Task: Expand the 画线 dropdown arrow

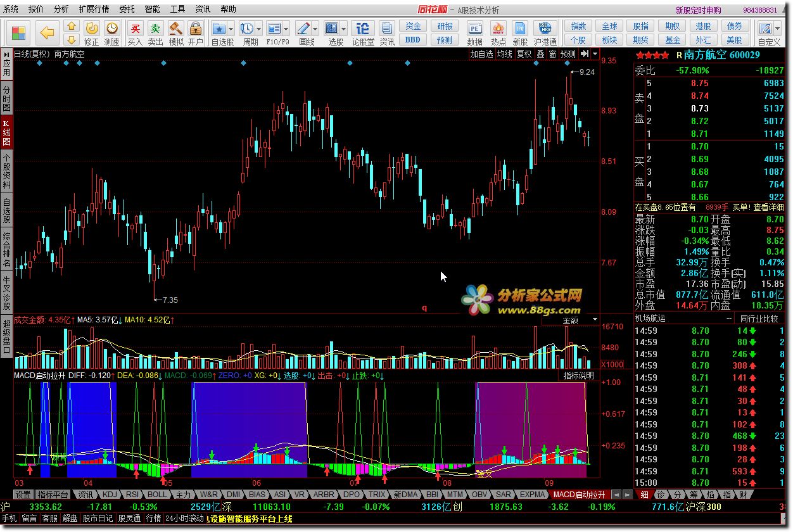Action: pos(315,28)
